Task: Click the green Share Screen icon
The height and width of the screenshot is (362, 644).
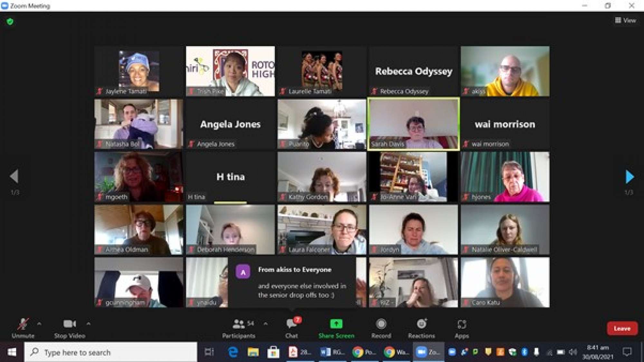Action: click(x=336, y=324)
